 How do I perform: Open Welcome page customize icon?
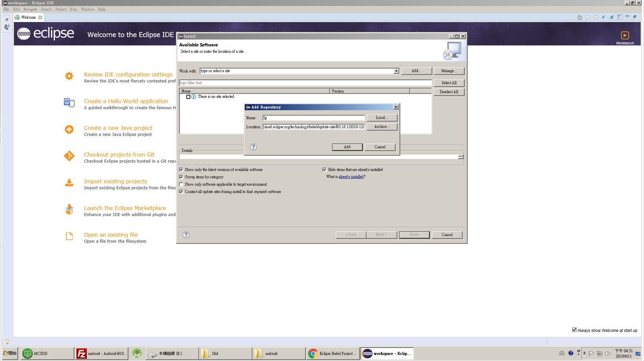click(x=620, y=17)
